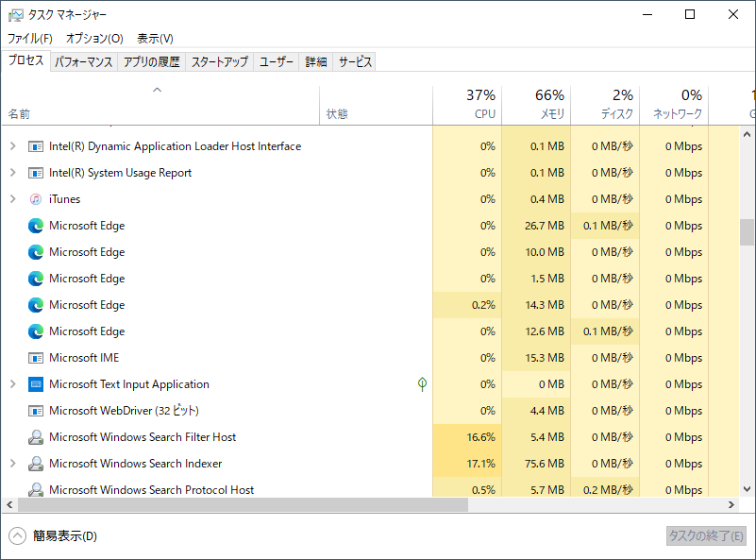
Task: Click the Task Manager title bar icon
Action: point(15,15)
